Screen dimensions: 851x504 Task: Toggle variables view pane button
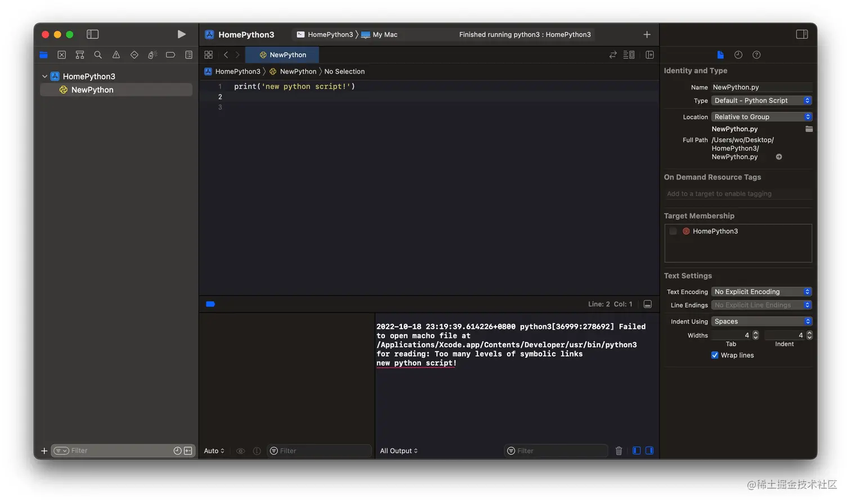point(637,451)
